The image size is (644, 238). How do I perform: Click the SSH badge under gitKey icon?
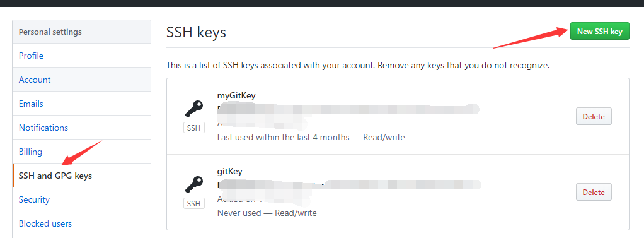tap(194, 203)
